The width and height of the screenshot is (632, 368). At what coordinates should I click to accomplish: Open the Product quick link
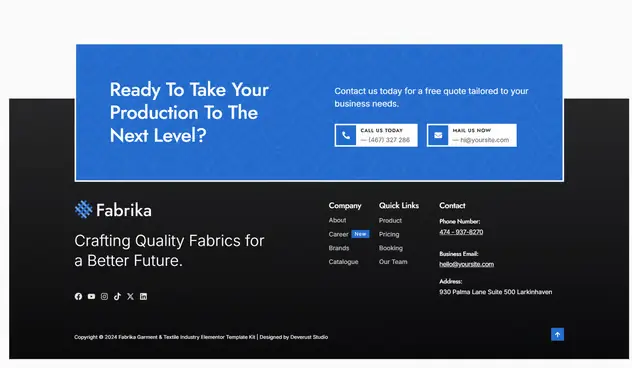coord(390,220)
